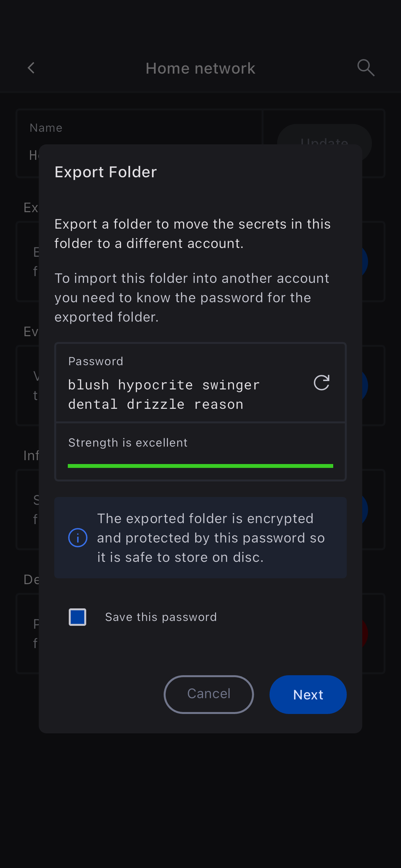Regenerate the export password
The width and height of the screenshot is (401, 868).
pyautogui.click(x=321, y=383)
